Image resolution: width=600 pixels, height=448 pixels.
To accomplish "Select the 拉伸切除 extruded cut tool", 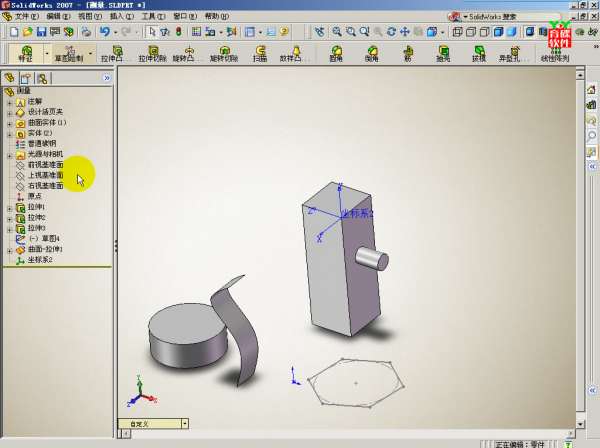I will coord(151,53).
